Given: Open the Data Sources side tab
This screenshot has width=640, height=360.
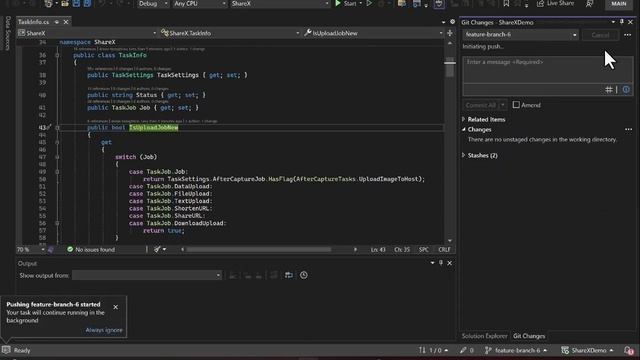Looking at the screenshot, I should click(7, 33).
